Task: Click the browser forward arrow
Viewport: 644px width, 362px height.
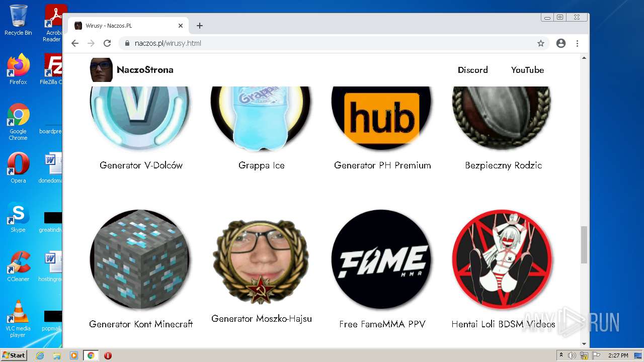Action: tap(91, 43)
